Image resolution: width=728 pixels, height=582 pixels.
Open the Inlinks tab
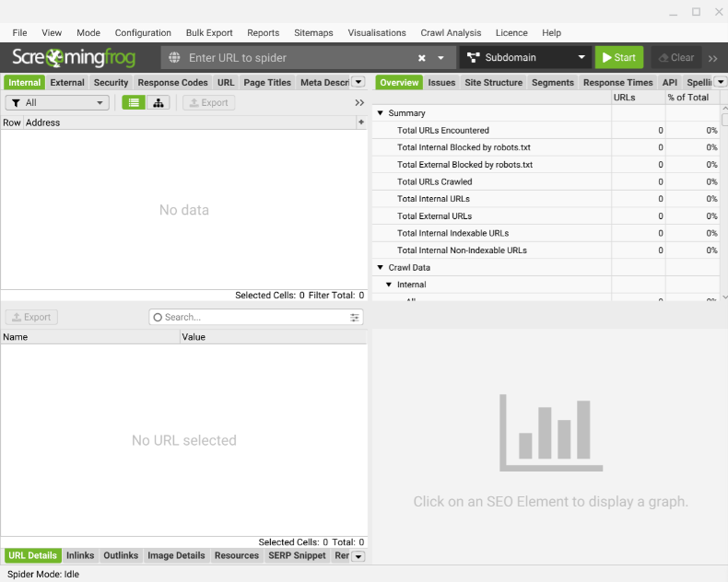pos(80,555)
